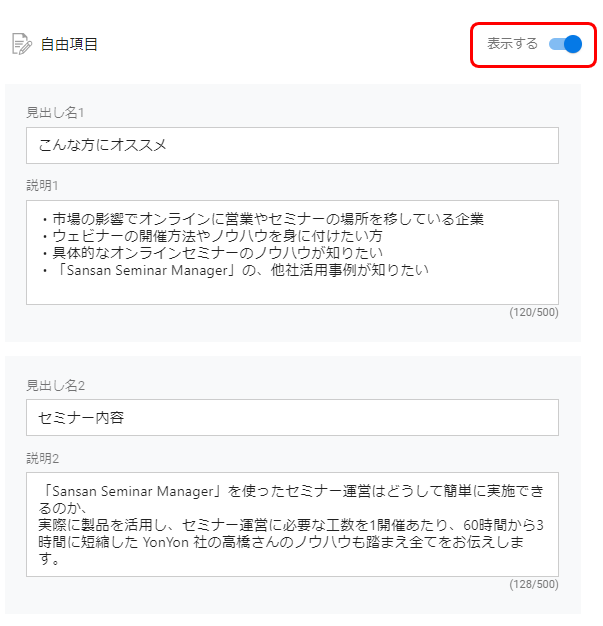
Task: Click the line starting ・市場の影響で
Action: [x=262, y=219]
